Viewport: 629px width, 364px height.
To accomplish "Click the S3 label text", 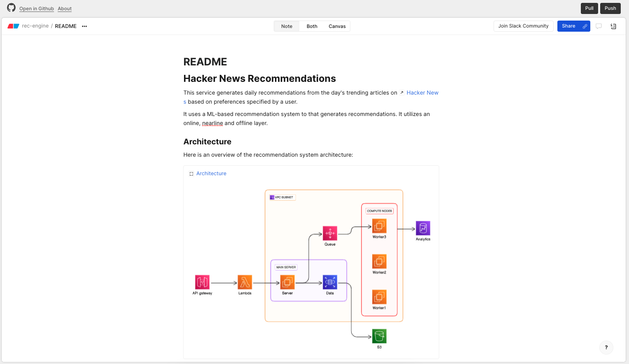I will coord(379,347).
